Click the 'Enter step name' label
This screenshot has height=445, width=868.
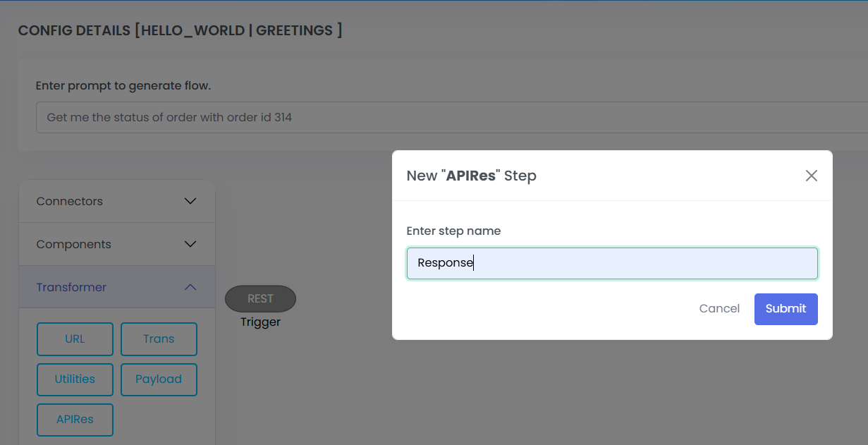pos(453,231)
